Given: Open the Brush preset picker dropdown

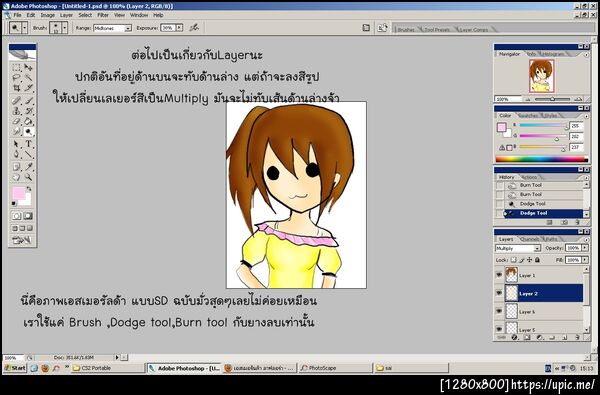Looking at the screenshot, I should coord(65,28).
